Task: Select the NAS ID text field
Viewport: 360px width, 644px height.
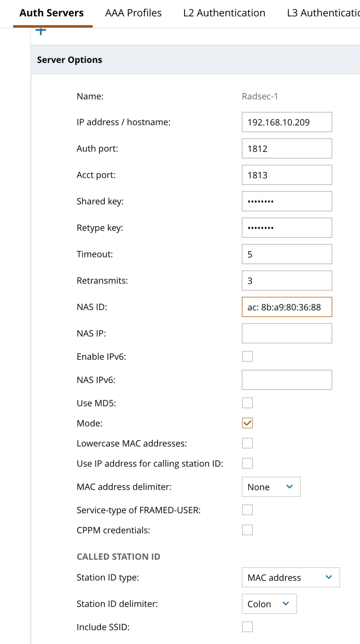Action: [287, 307]
